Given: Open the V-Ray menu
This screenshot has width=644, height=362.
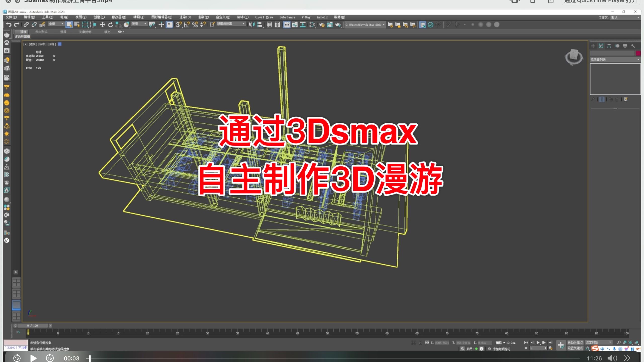Looking at the screenshot, I should coord(306,17).
